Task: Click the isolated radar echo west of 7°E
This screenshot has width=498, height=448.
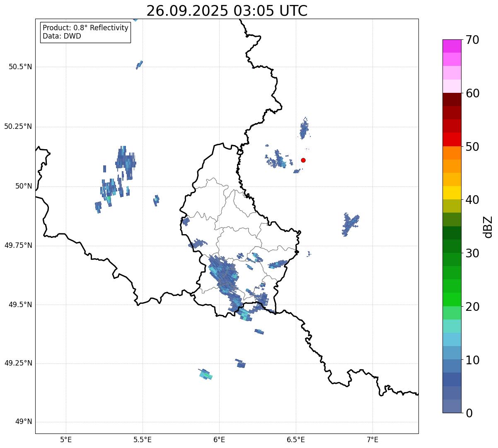Action: click(350, 224)
